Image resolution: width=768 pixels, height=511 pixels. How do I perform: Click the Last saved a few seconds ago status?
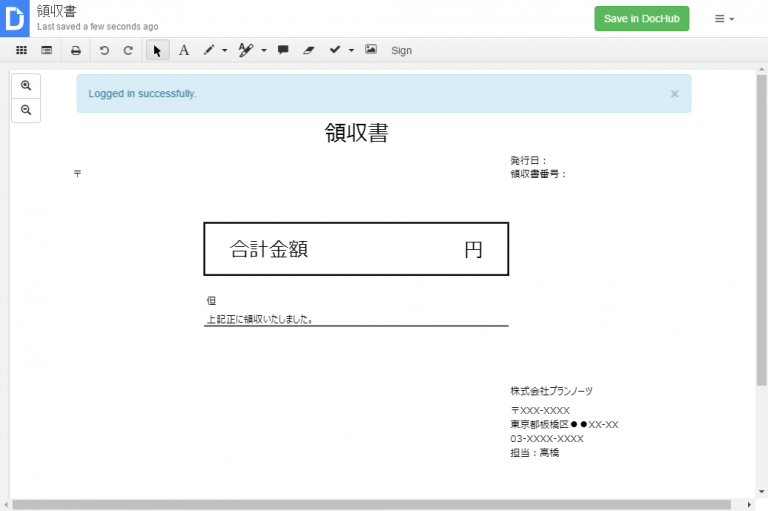[x=97, y=26]
